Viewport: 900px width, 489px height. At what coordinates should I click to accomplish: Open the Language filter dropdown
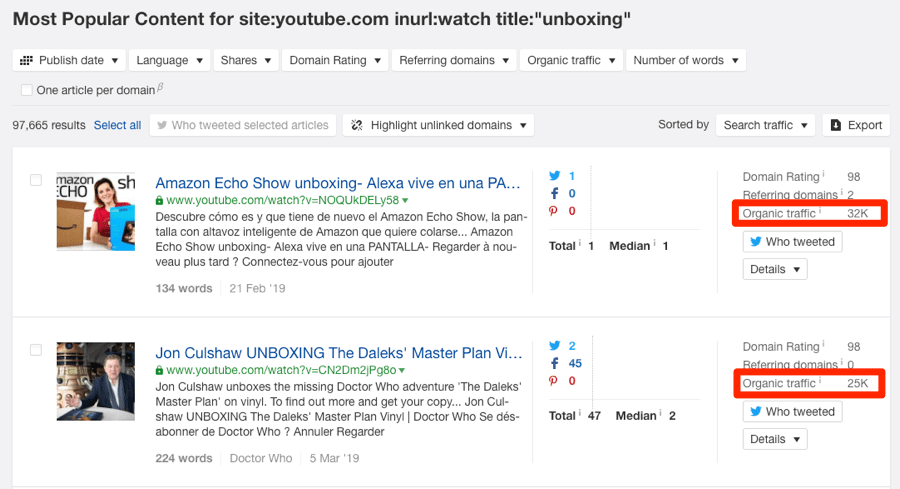pos(169,60)
